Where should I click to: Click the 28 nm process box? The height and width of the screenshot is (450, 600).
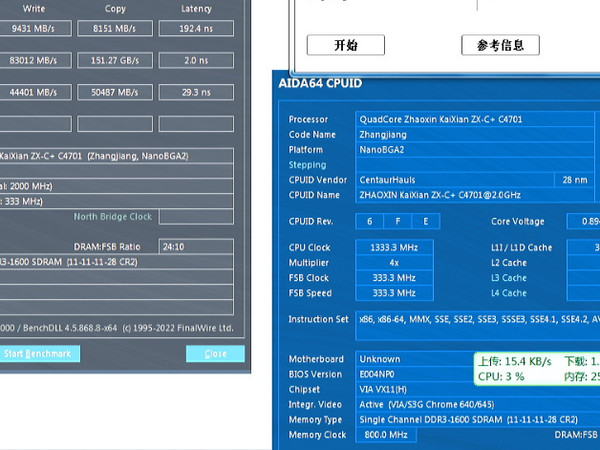pyautogui.click(x=575, y=180)
